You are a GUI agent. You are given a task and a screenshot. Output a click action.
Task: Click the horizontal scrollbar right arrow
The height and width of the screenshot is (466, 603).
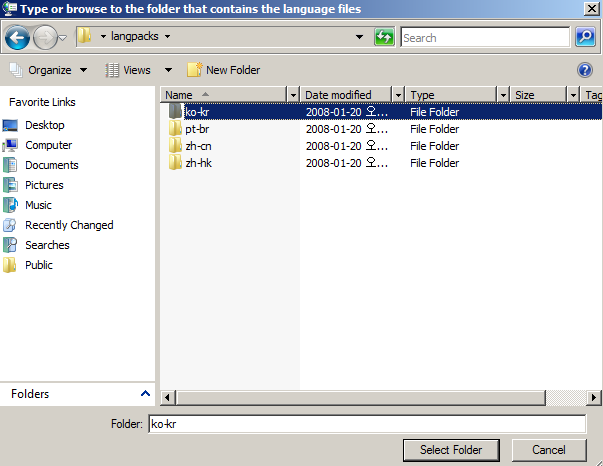click(x=594, y=398)
